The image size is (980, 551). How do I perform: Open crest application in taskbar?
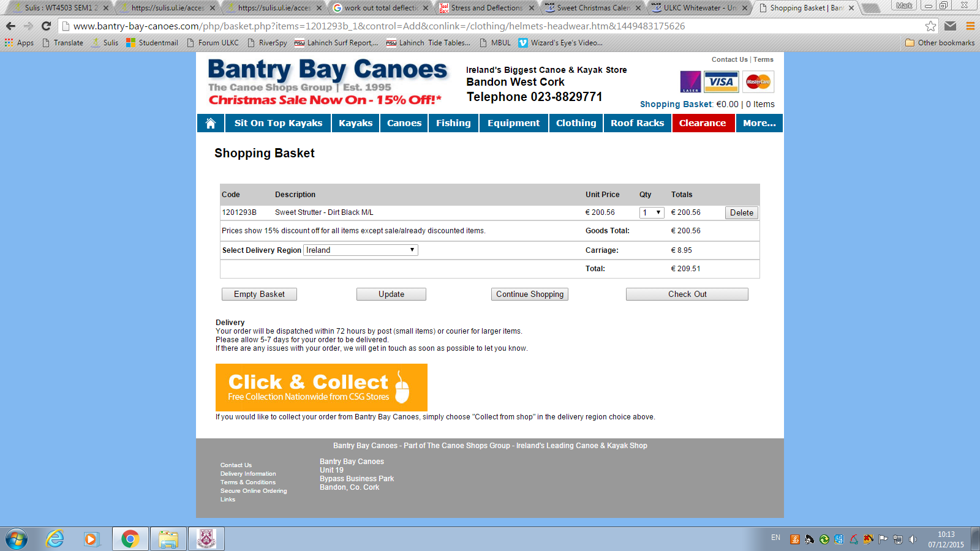(206, 539)
